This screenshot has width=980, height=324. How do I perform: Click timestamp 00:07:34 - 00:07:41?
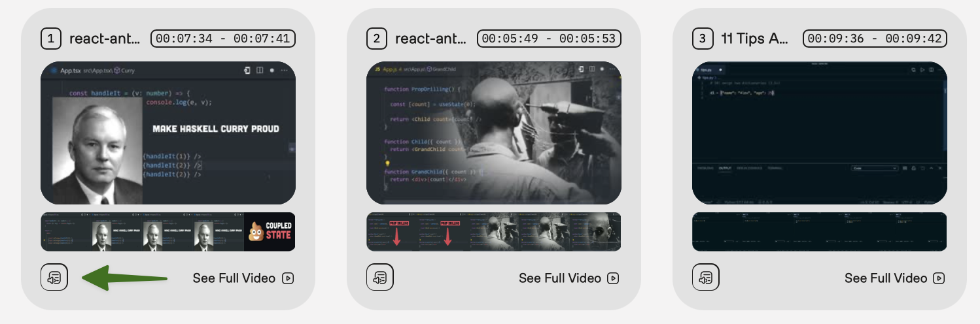[x=223, y=39]
